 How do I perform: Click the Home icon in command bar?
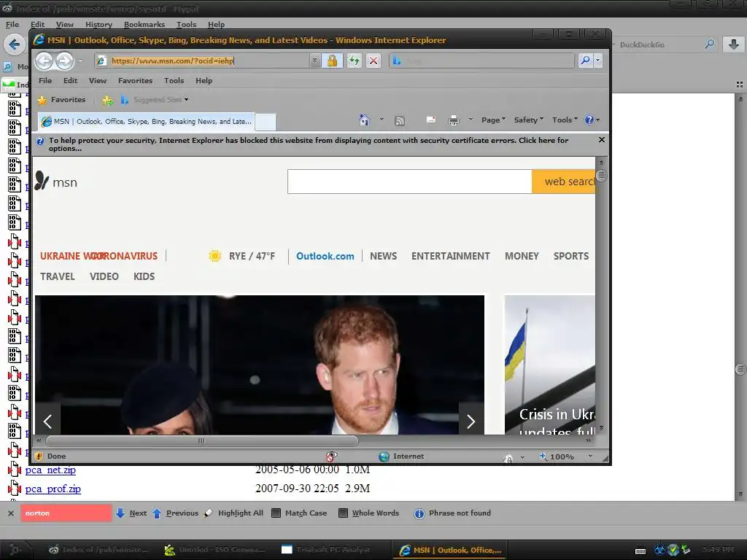tap(365, 120)
